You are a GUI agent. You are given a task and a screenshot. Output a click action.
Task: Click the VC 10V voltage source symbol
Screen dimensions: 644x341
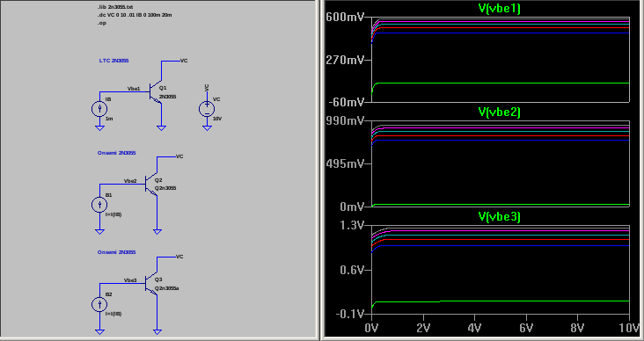click(x=207, y=108)
